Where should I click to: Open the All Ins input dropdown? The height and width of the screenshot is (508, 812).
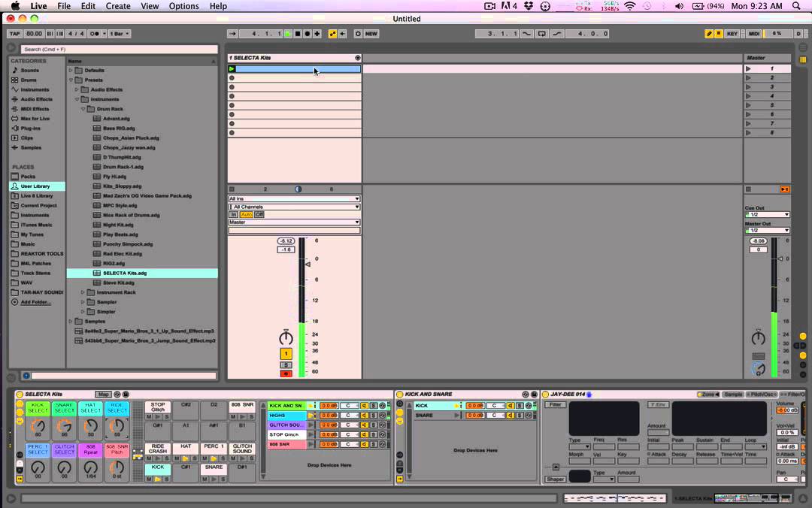(294, 199)
